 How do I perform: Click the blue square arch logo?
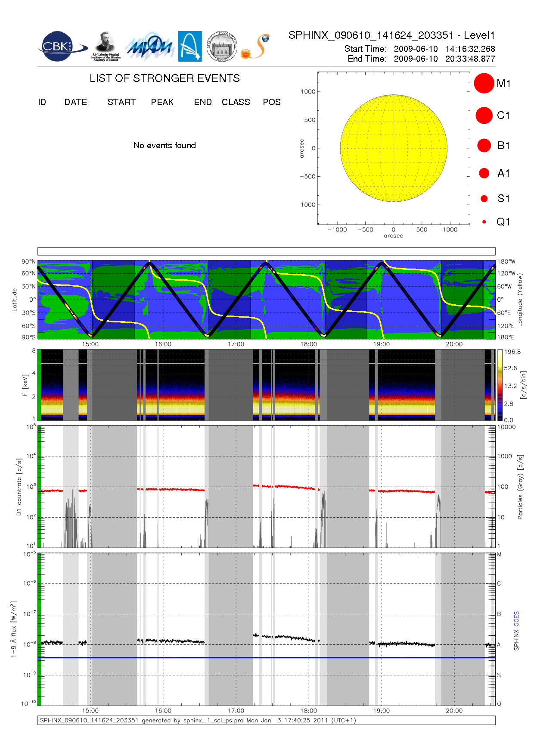190,46
